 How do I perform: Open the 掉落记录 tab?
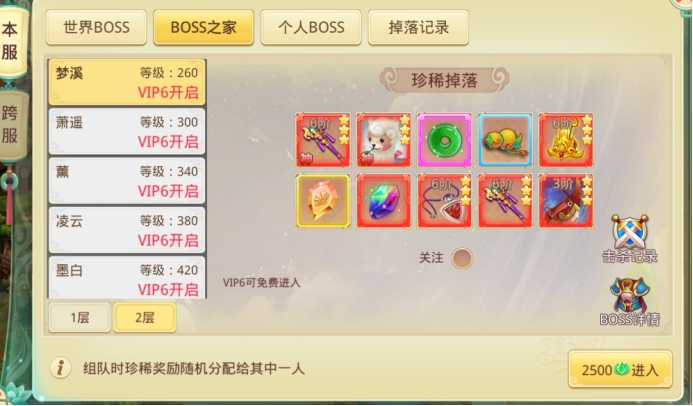pyautogui.click(x=418, y=27)
